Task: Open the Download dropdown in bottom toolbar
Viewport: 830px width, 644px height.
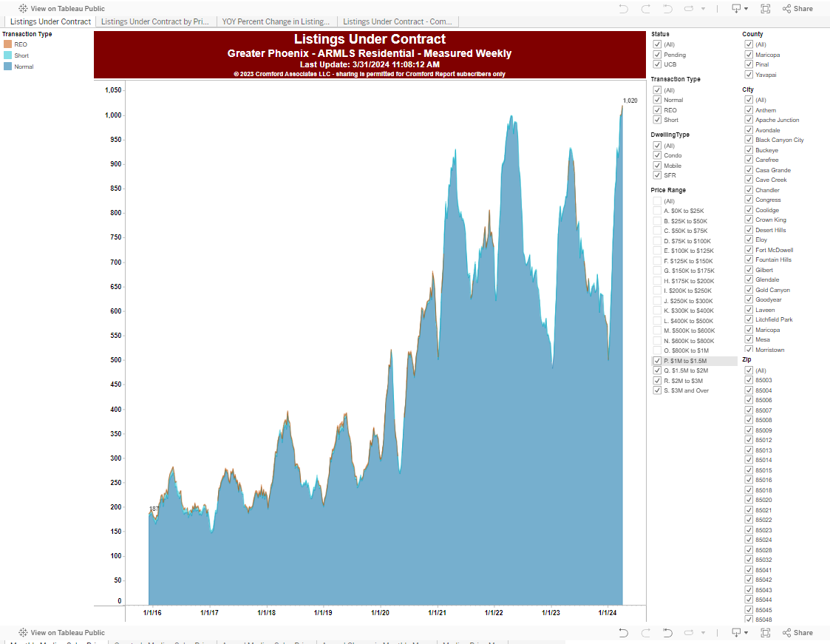Action: [x=739, y=633]
